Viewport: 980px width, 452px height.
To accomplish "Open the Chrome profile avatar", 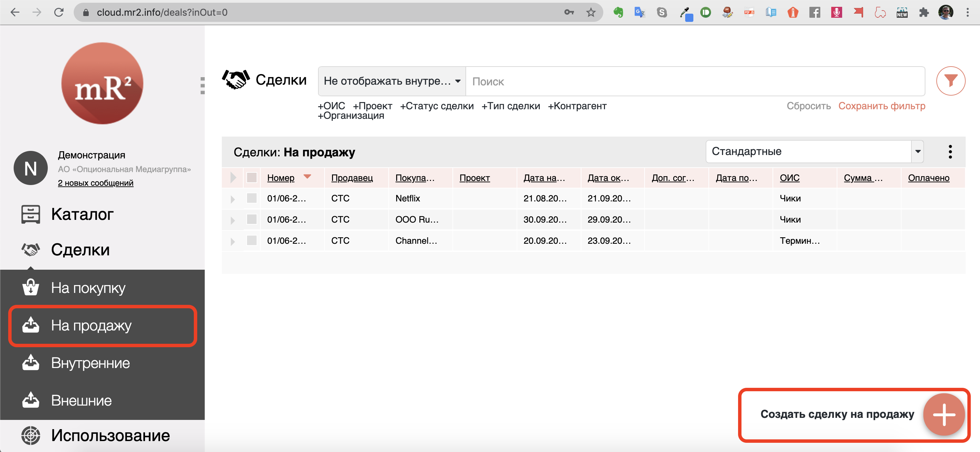I will click(x=946, y=12).
